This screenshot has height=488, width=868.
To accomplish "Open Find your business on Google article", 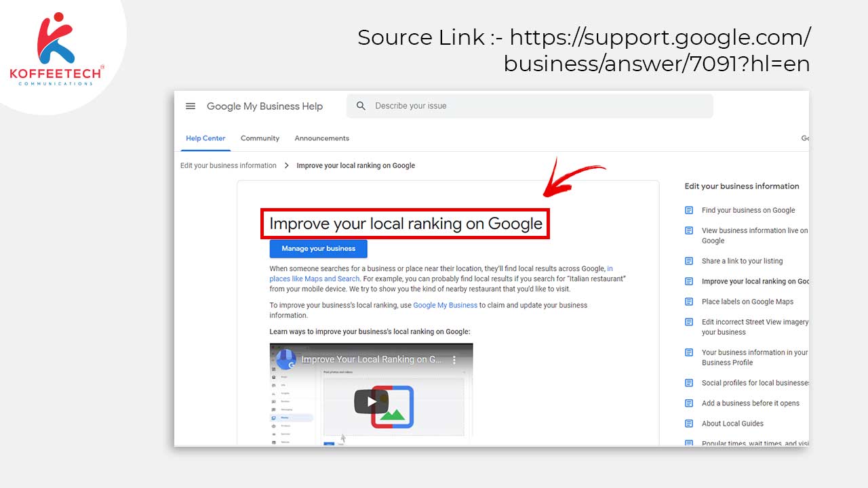I will 748,210.
